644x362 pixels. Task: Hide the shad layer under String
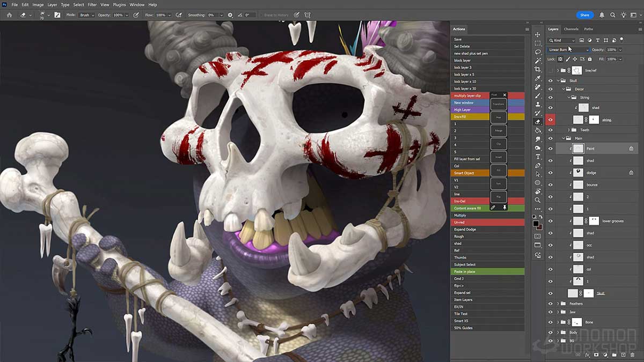[x=550, y=107]
